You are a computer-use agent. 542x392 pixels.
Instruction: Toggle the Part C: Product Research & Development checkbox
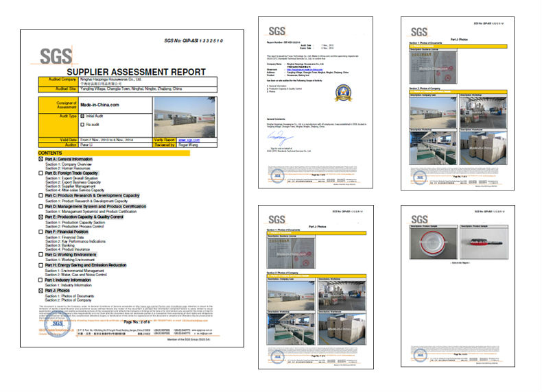pos(40,195)
